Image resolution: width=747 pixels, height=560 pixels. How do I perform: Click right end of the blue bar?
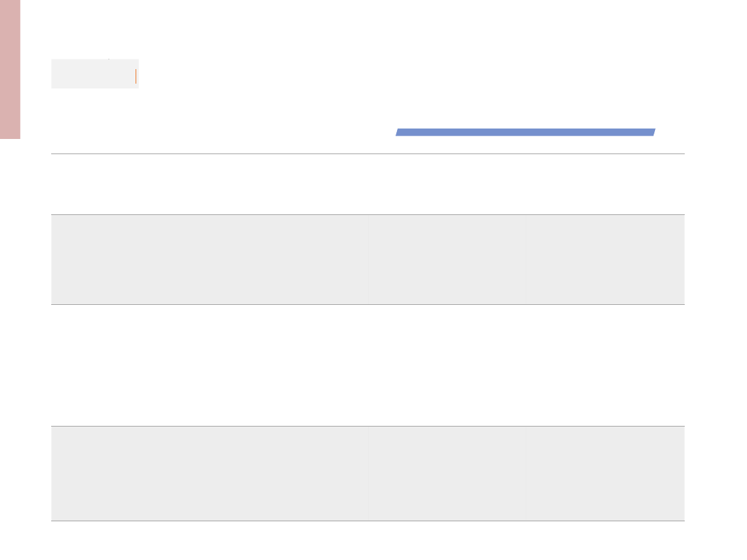[x=652, y=132]
